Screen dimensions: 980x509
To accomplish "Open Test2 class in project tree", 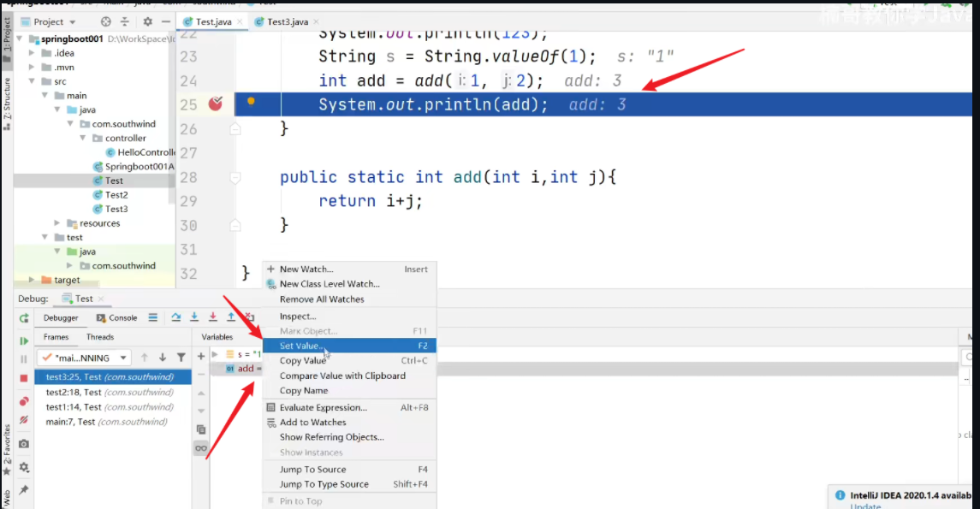I will pos(116,195).
